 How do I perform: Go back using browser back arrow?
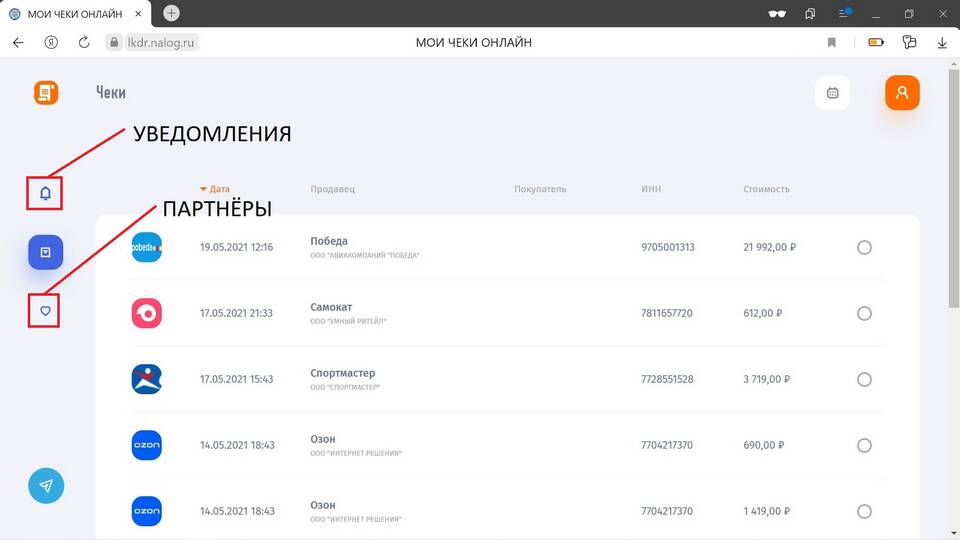click(18, 43)
